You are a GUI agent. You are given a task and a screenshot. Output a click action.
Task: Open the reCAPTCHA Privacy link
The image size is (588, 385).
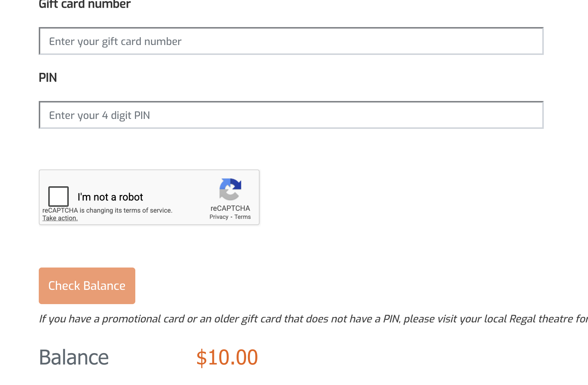click(219, 217)
